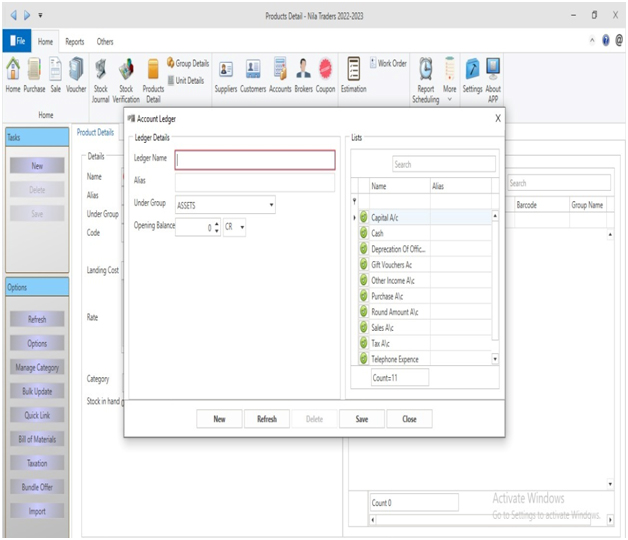The image size is (628, 540).
Task: Switch to the Home ribbon tab
Action: point(45,42)
